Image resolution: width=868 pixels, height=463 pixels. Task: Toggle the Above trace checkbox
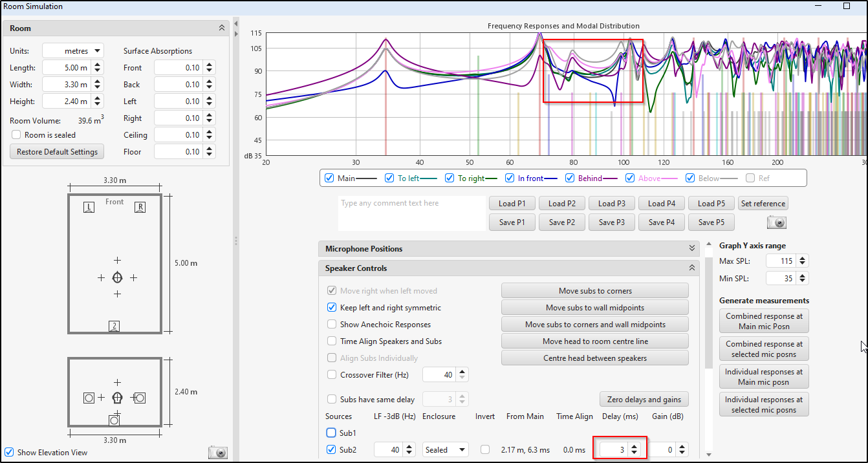[x=630, y=178]
